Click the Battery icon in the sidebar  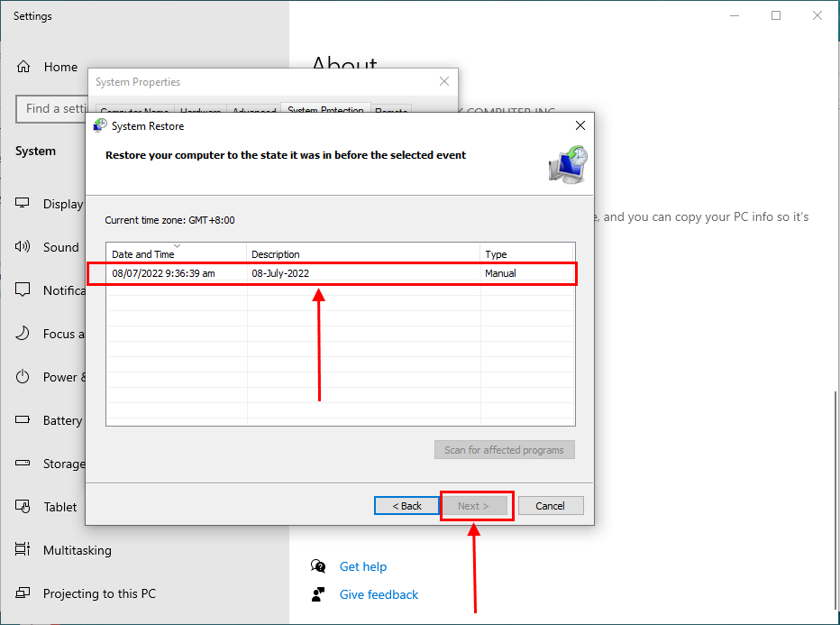tap(22, 419)
